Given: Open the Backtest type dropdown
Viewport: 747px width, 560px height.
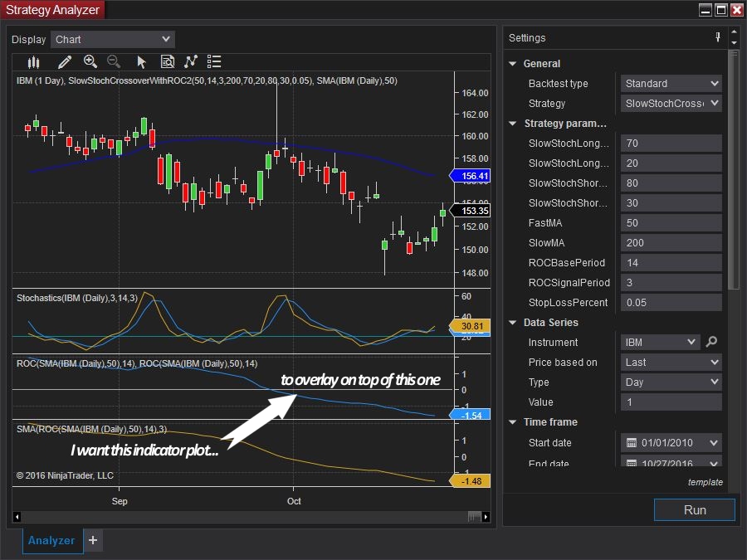Looking at the screenshot, I should (671, 83).
